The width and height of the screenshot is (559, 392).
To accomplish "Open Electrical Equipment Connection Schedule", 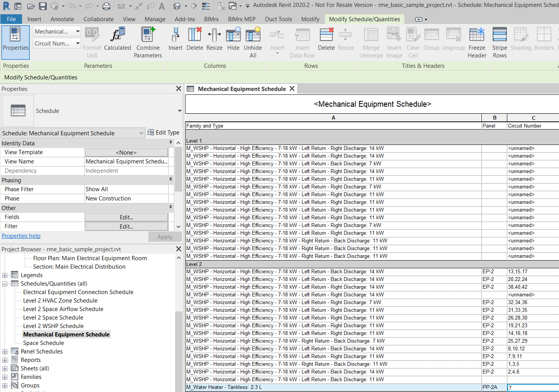I will (x=78, y=292).
